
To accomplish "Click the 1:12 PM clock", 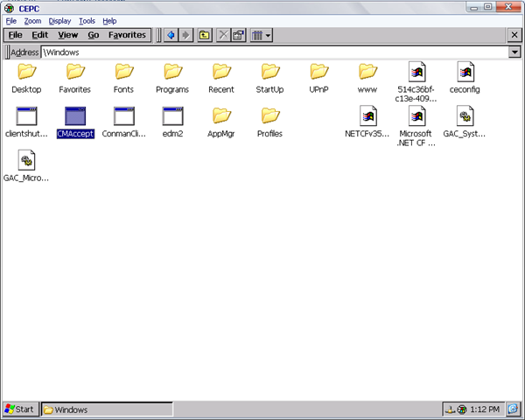I will point(485,409).
